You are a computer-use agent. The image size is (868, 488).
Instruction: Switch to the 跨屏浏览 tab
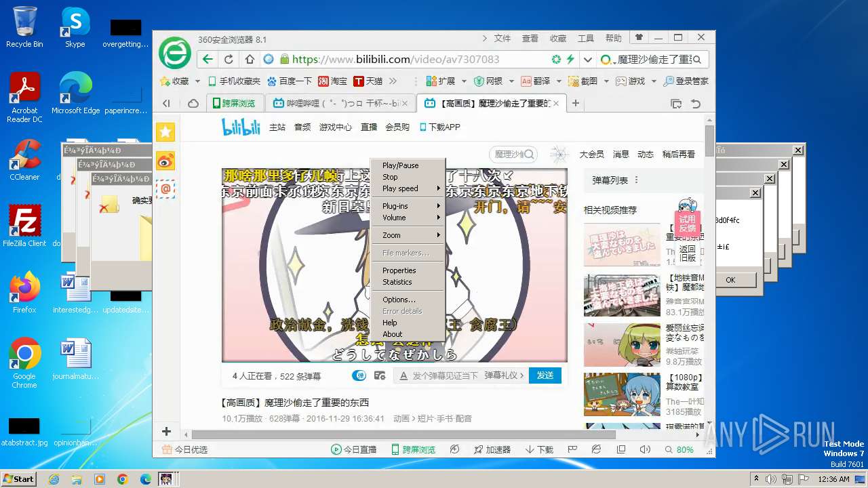(x=234, y=103)
